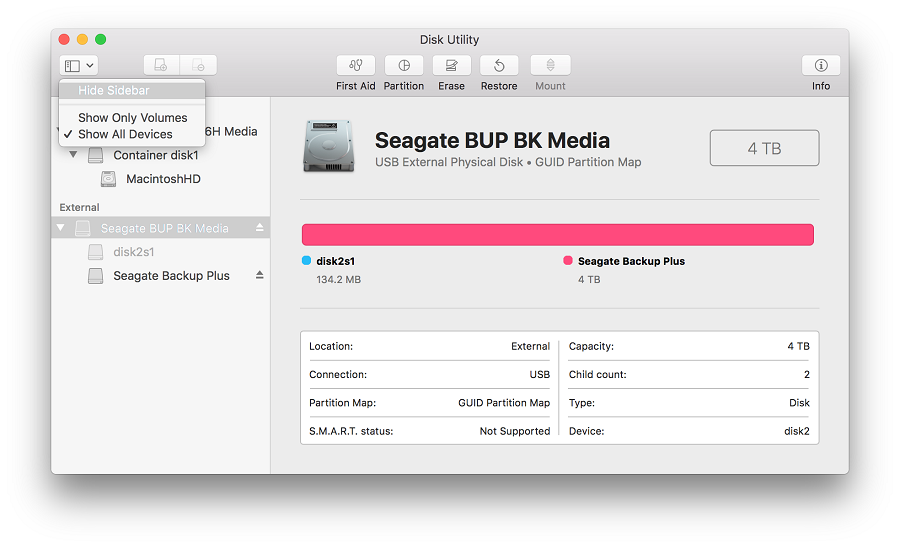Select Seagate BUP BK Media in sidebar
This screenshot has height=547, width=900.
pos(161,228)
